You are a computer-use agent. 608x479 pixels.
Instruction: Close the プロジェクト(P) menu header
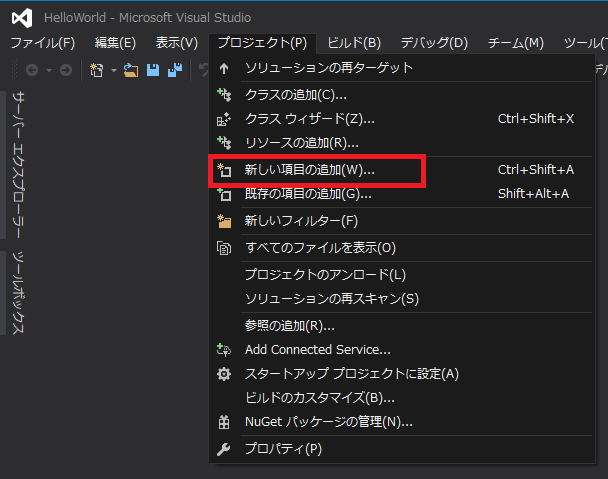pyautogui.click(x=262, y=43)
